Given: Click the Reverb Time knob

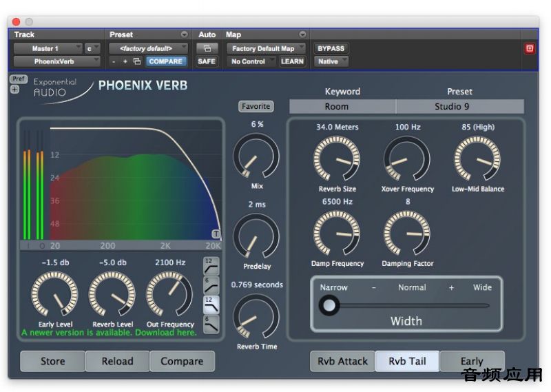Looking at the screenshot, I should coord(256,316).
